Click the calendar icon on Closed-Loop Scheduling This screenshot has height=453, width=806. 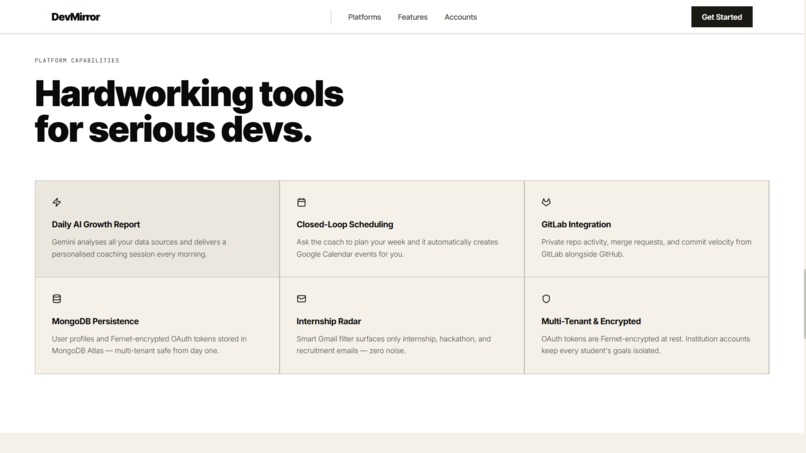coord(301,202)
